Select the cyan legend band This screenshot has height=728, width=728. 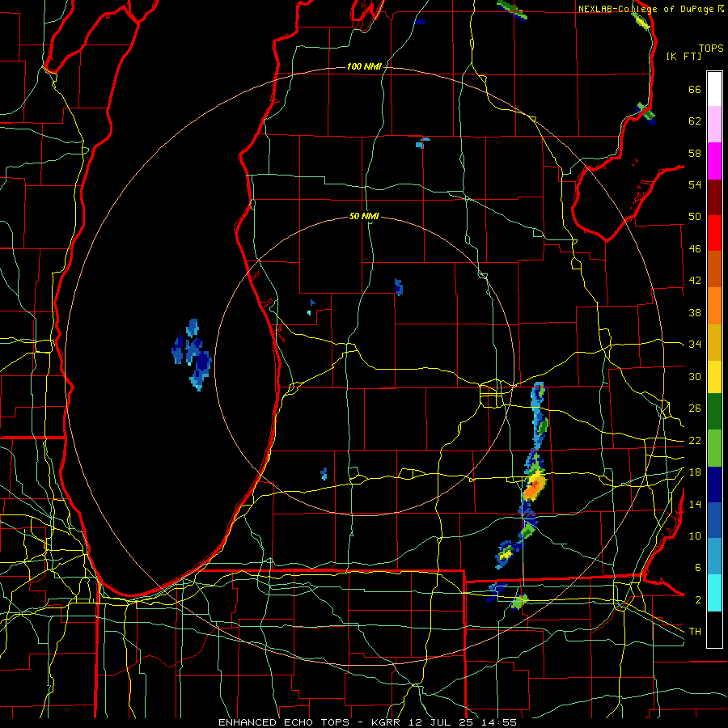(x=714, y=593)
